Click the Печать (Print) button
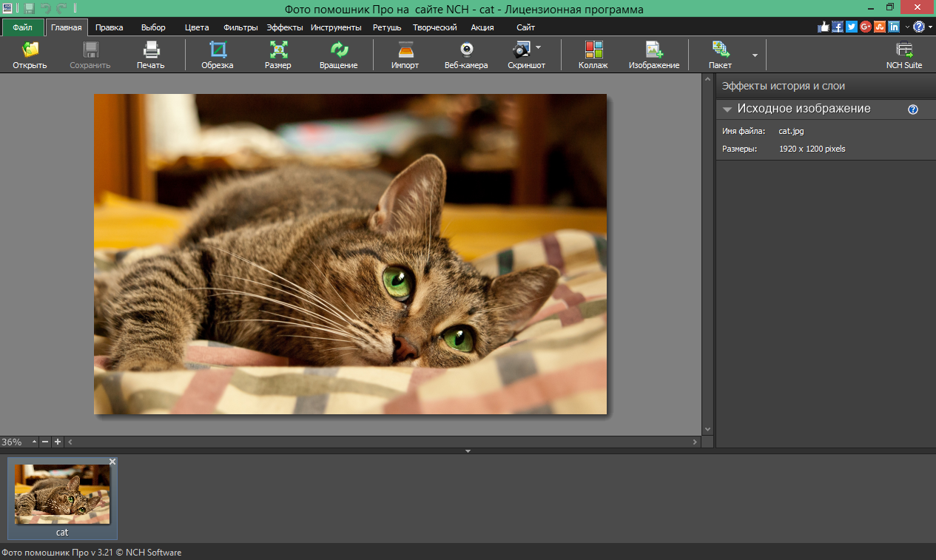 151,54
